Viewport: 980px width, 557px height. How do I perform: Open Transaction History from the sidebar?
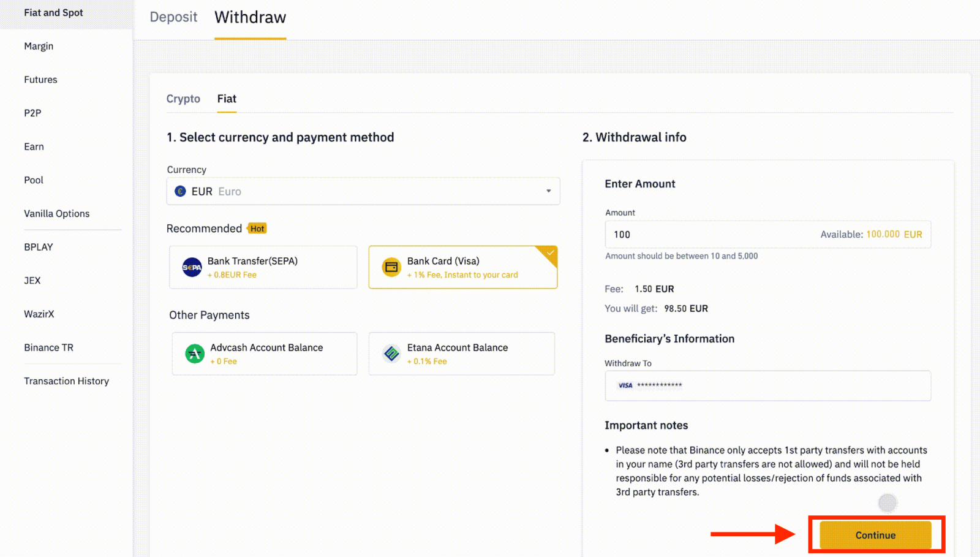(x=66, y=381)
